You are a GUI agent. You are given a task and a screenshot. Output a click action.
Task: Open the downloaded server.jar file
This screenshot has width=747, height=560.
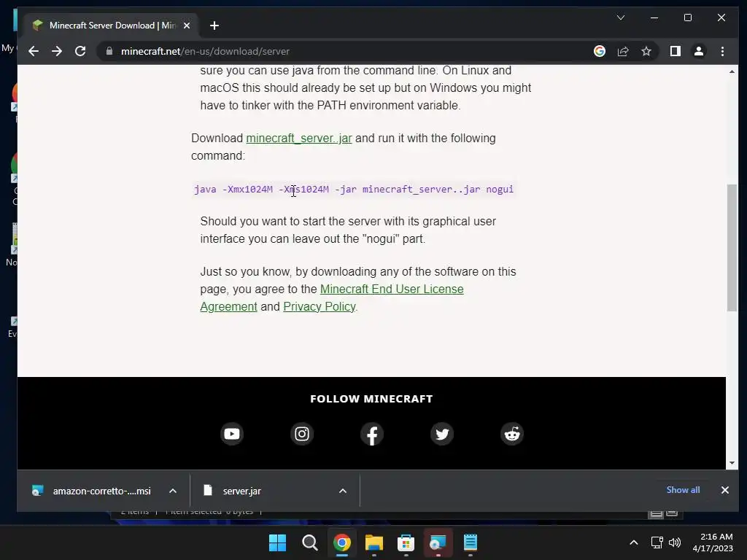241,491
